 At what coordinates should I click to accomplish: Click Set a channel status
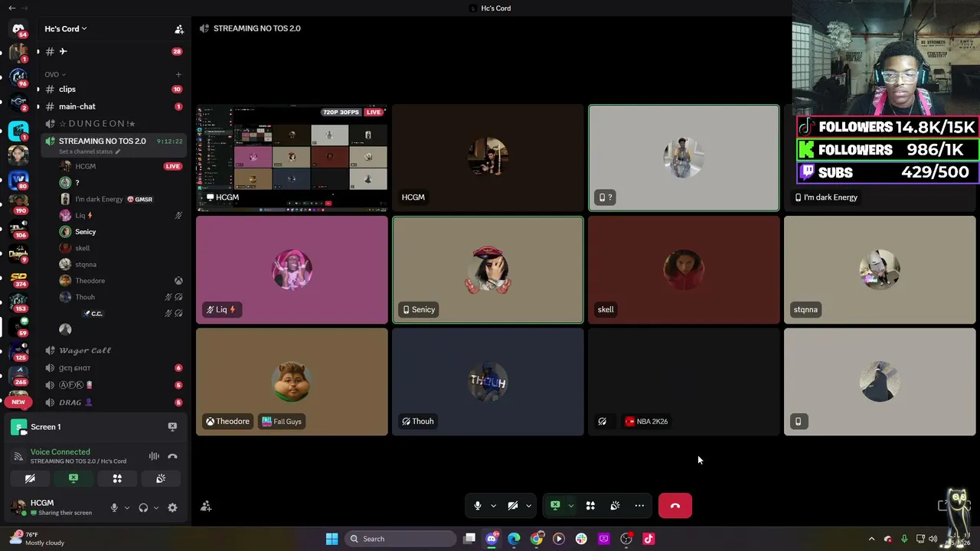(86, 152)
